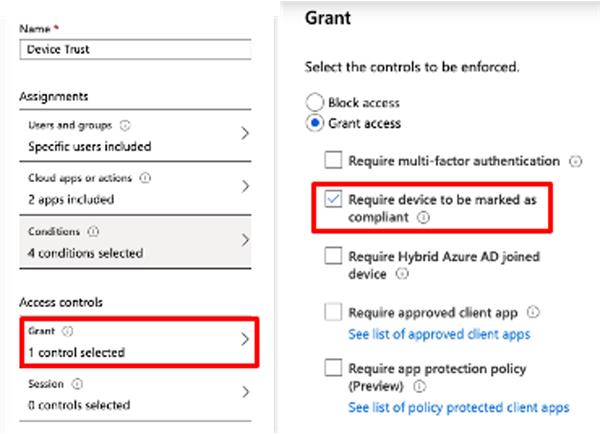The height and width of the screenshot is (434, 600).
Task: Open See list of approved client apps
Action: pos(439,334)
